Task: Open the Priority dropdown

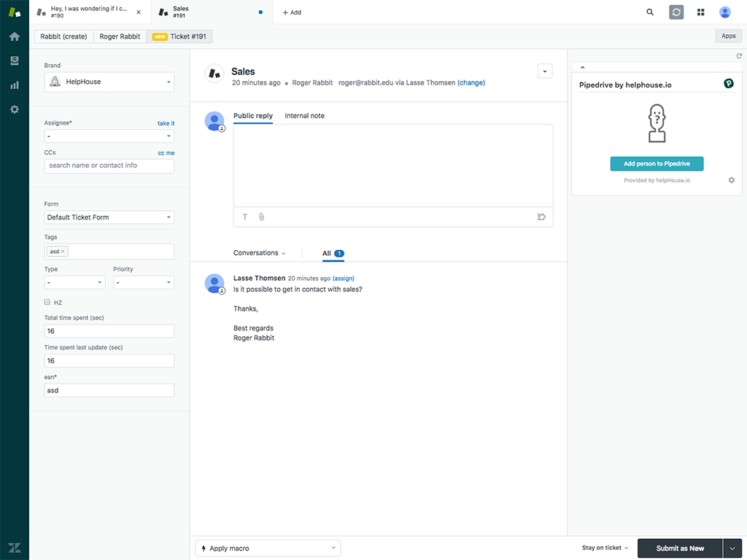Action: click(x=144, y=282)
